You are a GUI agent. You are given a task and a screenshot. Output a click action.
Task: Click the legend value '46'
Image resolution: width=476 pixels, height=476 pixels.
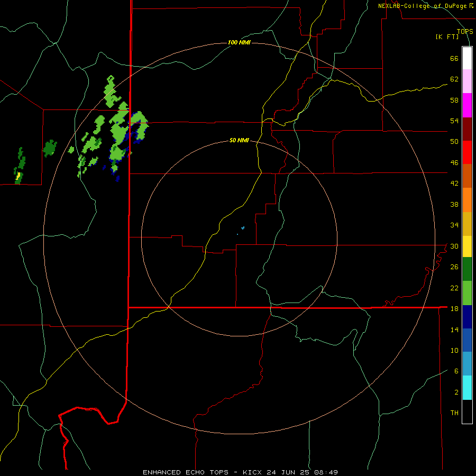[x=454, y=163]
